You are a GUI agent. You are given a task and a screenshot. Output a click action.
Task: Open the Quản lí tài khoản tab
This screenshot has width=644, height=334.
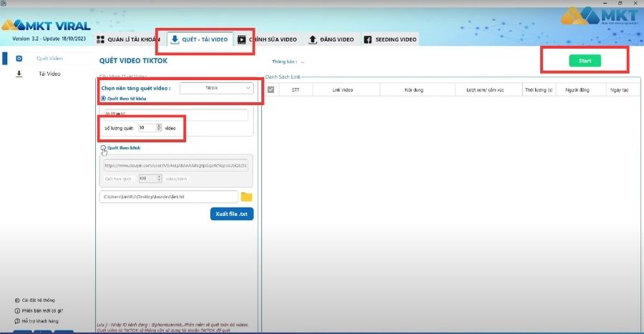click(x=128, y=39)
